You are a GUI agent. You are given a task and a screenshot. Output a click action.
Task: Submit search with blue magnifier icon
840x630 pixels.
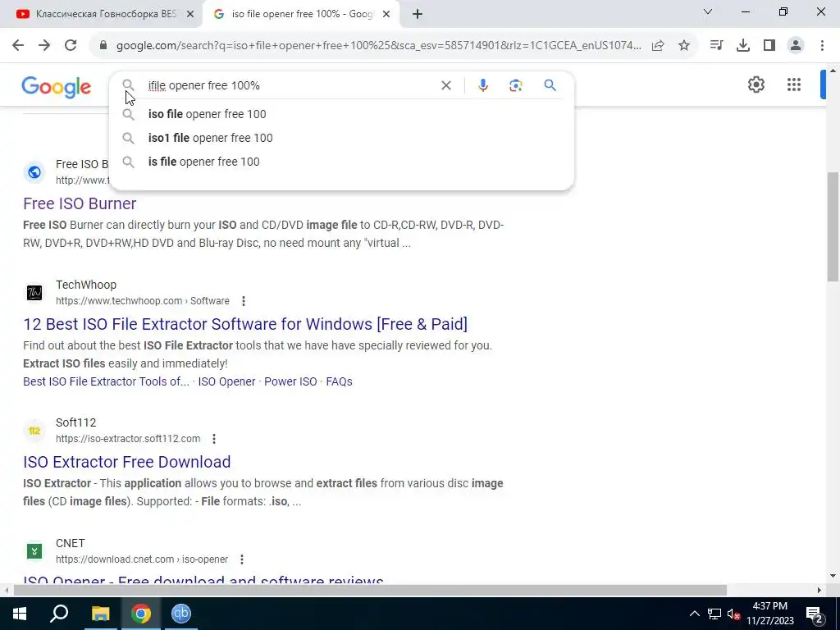point(550,85)
